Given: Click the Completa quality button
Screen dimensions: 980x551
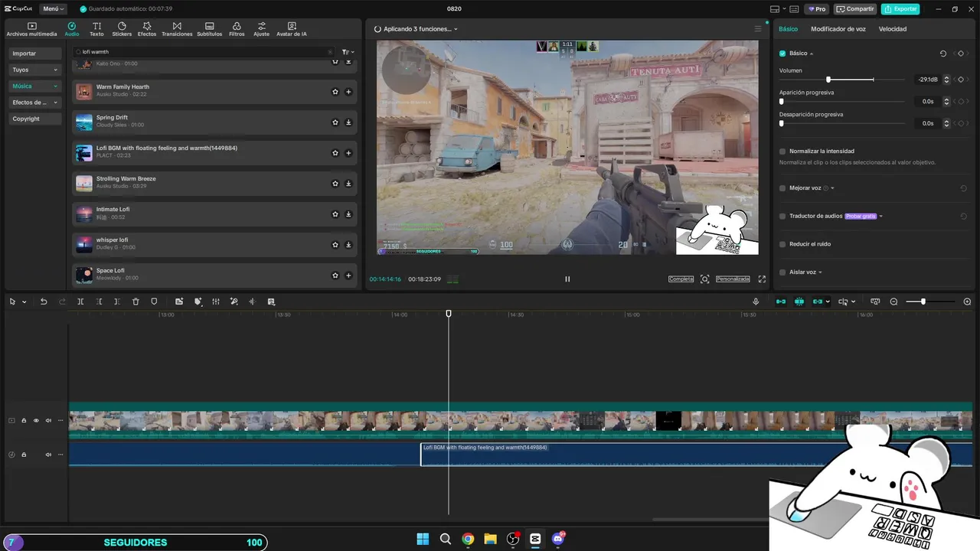Looking at the screenshot, I should [x=681, y=279].
